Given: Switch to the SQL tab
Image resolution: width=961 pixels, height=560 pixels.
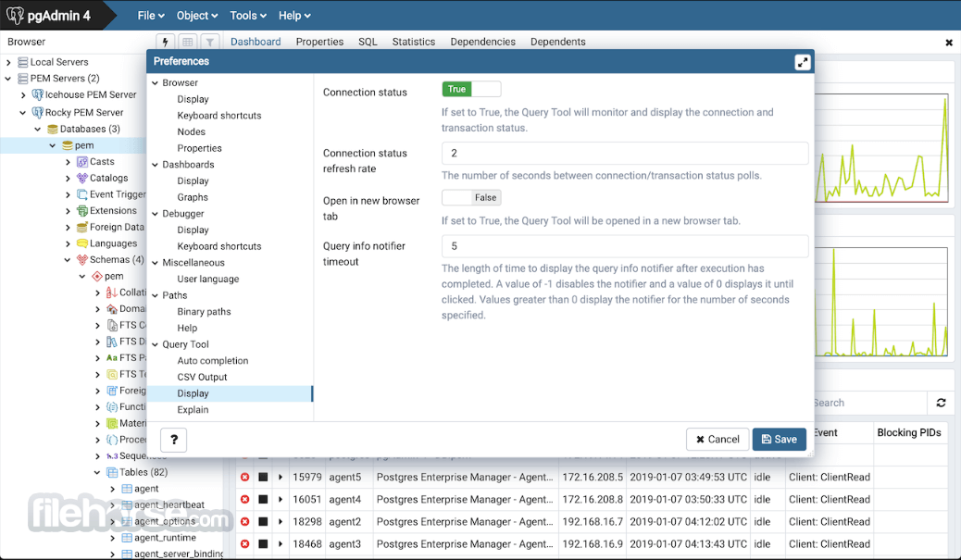Looking at the screenshot, I should click(368, 42).
